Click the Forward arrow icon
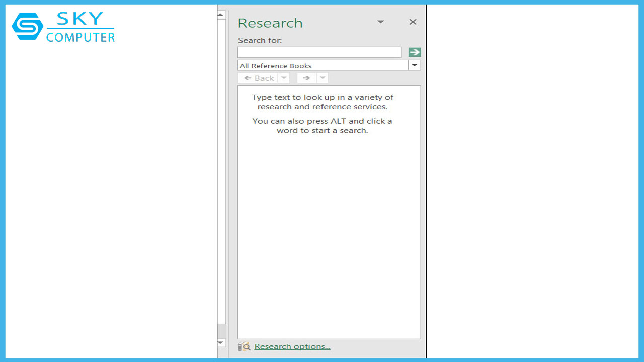Image resolution: width=644 pixels, height=362 pixels. [x=306, y=78]
